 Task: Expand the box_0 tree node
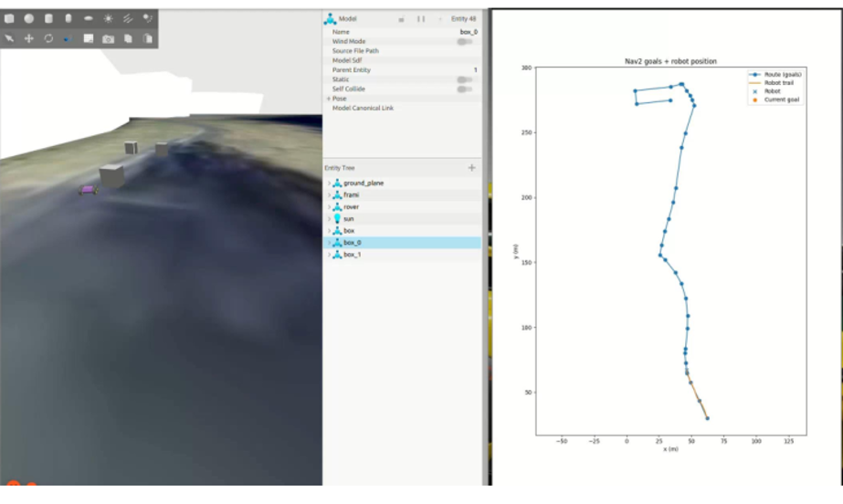329,243
